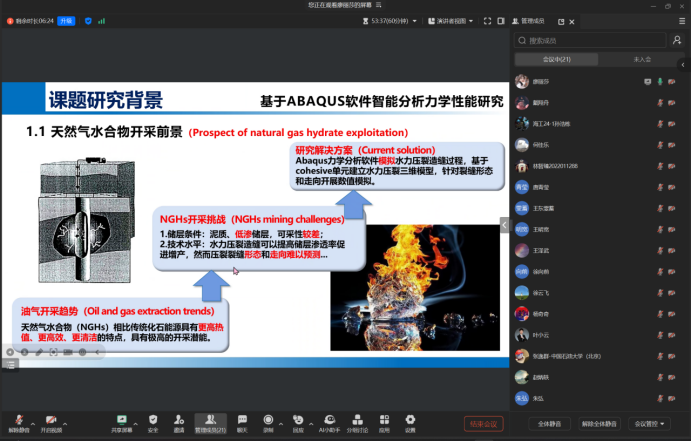Click the Record (录制) icon

[268, 420]
